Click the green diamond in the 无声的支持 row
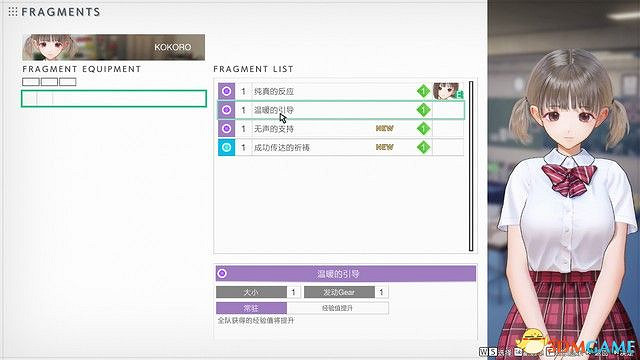Viewport: 640px width, 360px height. pos(423,129)
